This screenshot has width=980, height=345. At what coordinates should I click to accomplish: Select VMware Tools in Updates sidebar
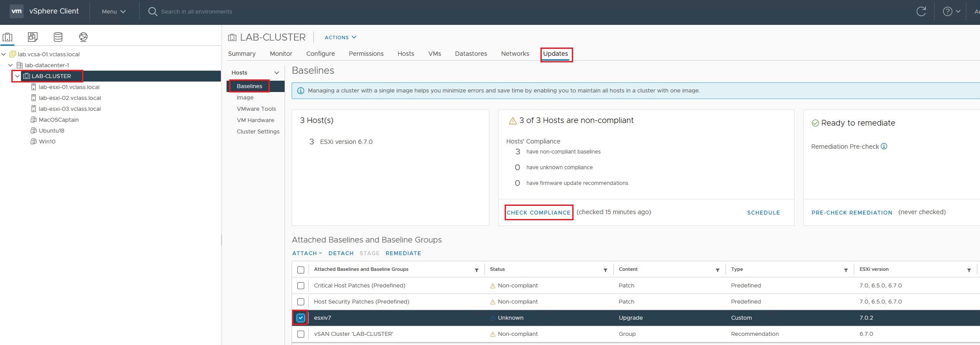pos(256,109)
